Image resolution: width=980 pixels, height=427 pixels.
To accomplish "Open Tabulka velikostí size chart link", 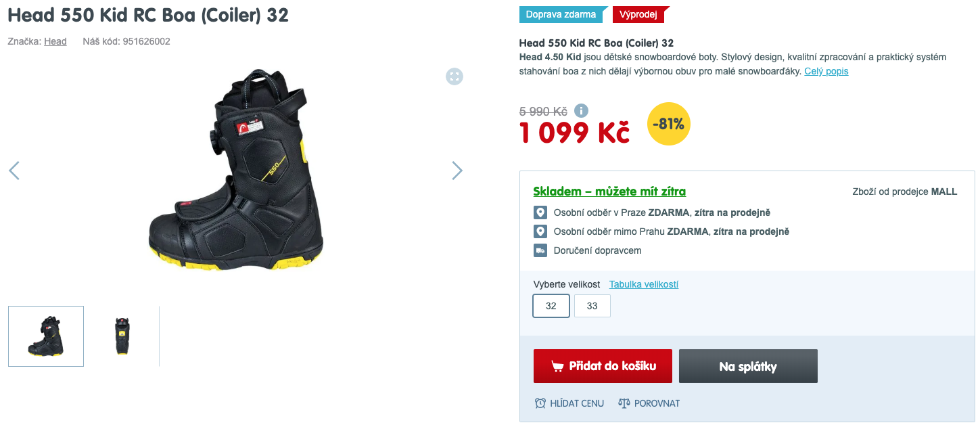I will point(644,284).
